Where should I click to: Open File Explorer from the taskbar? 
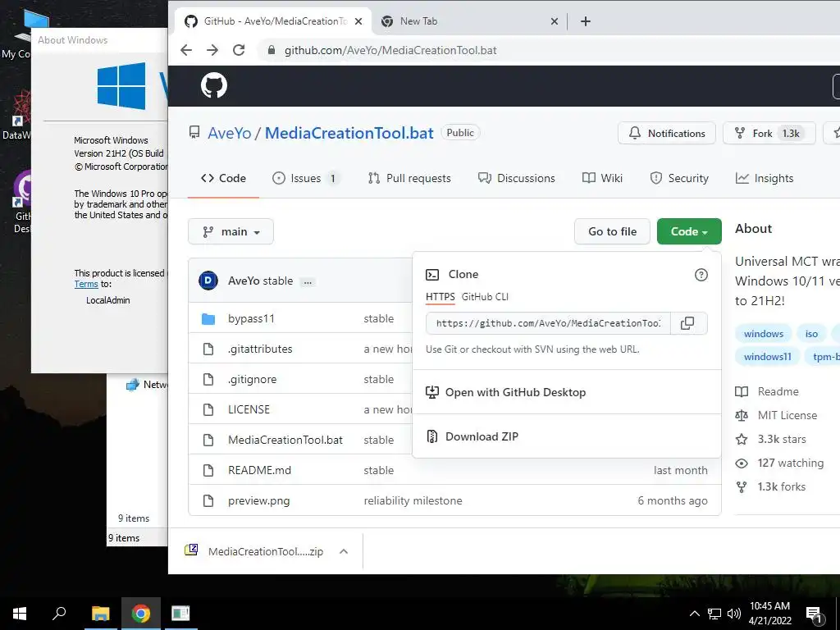click(100, 614)
